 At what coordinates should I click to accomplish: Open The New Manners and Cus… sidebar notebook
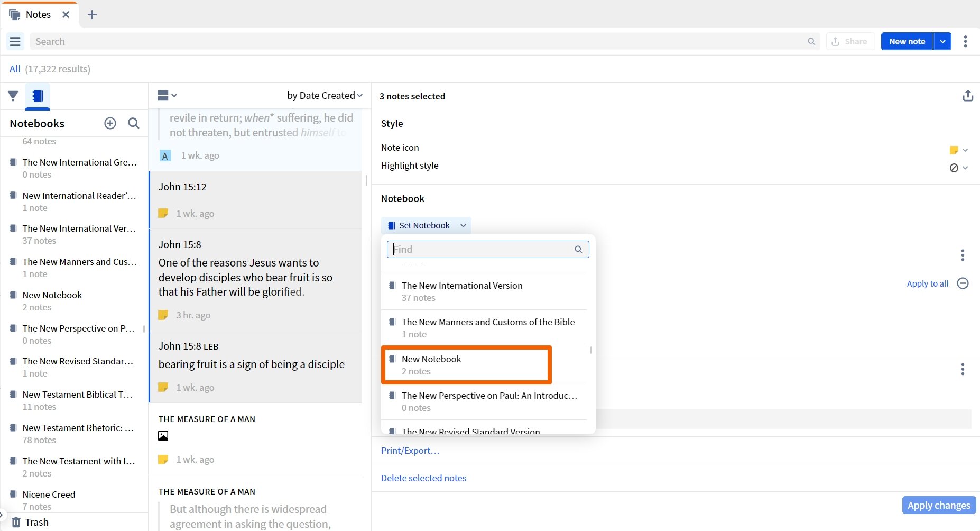[73, 268]
